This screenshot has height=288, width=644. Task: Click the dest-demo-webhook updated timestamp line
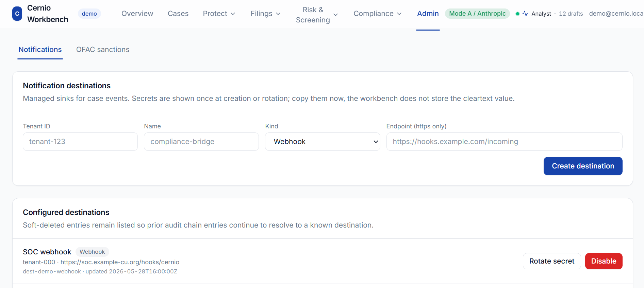click(100, 271)
